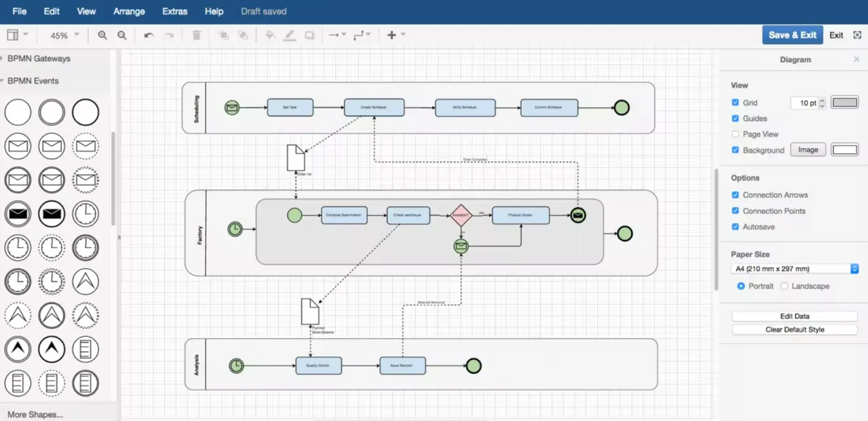Click the Edit Data button

click(795, 316)
